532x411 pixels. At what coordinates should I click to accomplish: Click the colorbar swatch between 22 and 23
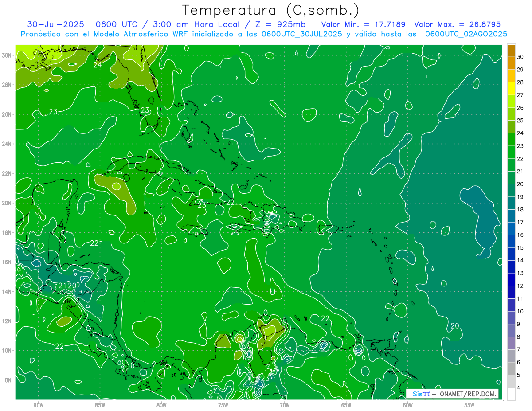[511, 152]
